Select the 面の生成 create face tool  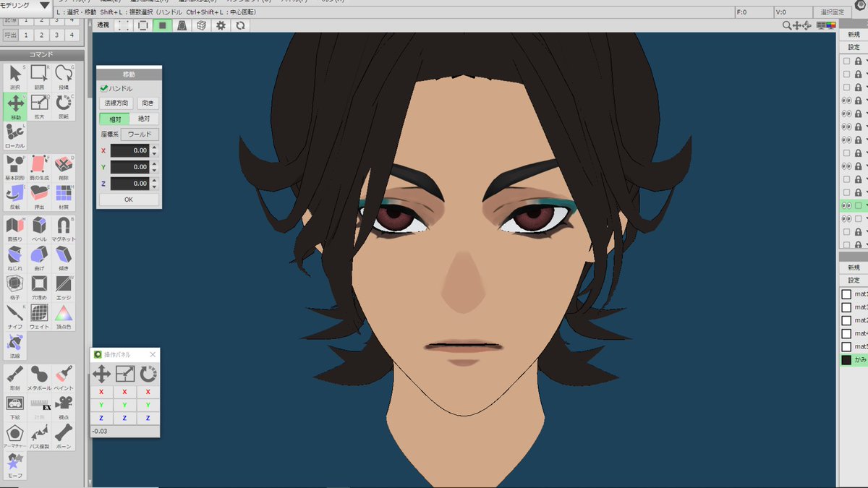(39, 168)
